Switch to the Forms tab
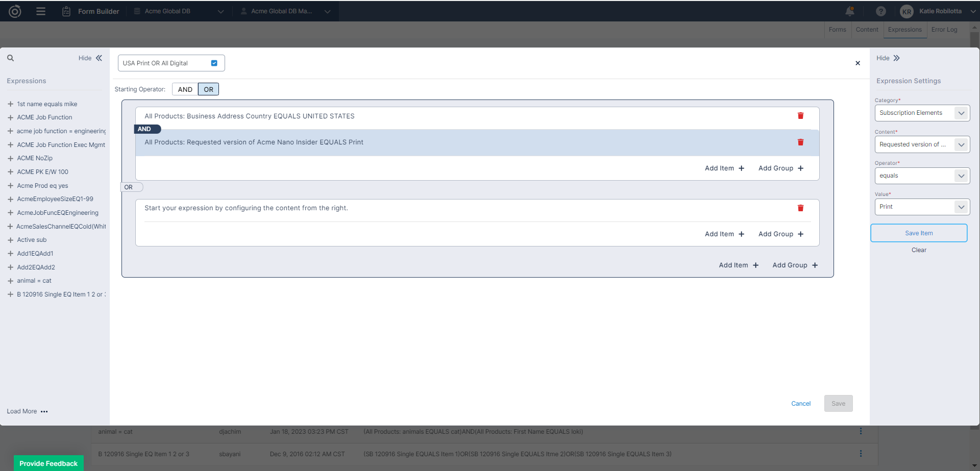 click(837, 30)
